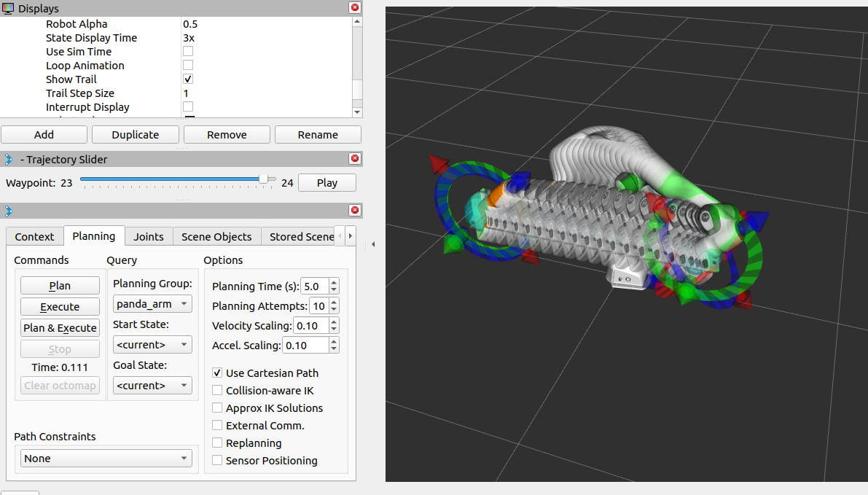Select the Robot Alpha value 0.5
Viewport: 868px width, 495px height.
coord(190,24)
